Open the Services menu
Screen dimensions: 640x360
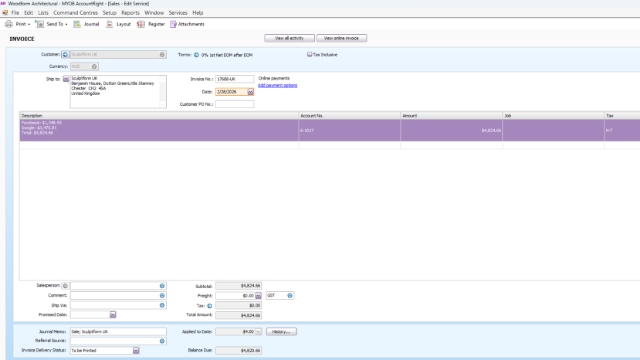178,13
